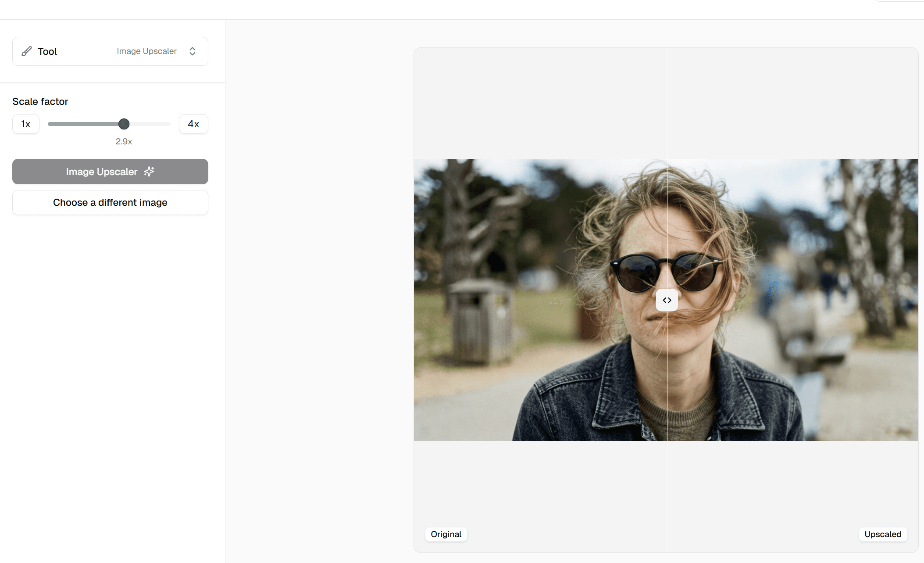Open the Image Upscaler tool dropdown text
The image size is (924, 563).
(146, 51)
